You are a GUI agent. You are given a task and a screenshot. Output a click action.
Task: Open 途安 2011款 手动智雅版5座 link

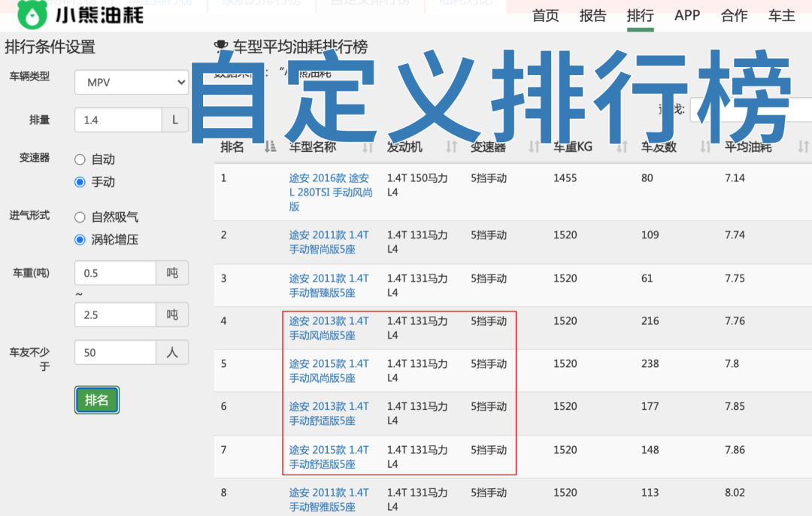click(x=329, y=499)
